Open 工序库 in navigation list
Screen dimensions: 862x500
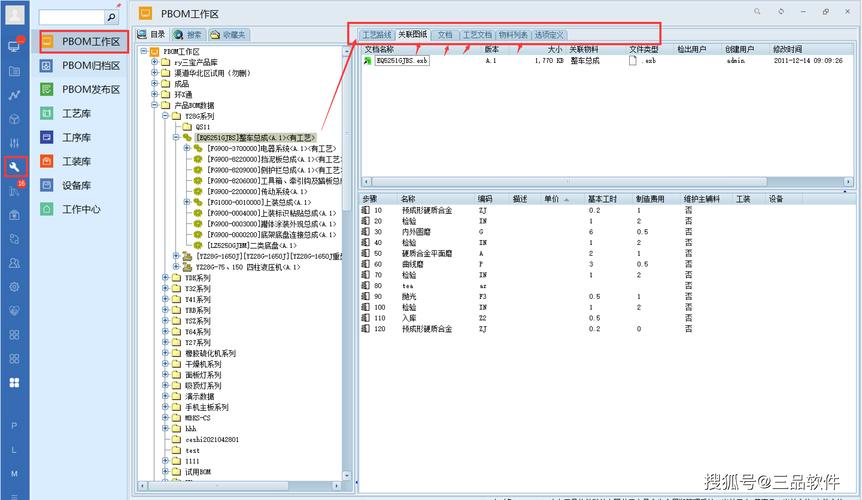(x=65, y=137)
